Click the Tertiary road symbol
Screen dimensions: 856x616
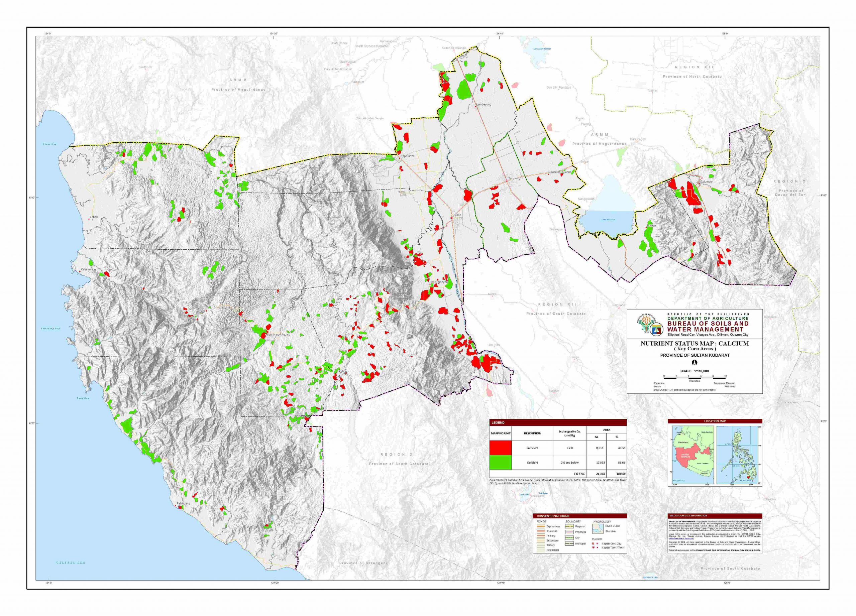click(541, 545)
